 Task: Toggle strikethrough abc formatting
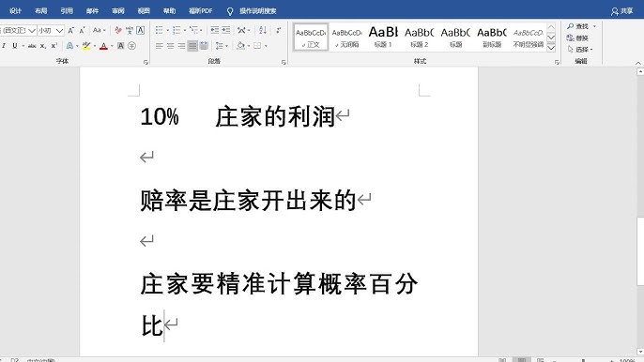click(x=32, y=46)
